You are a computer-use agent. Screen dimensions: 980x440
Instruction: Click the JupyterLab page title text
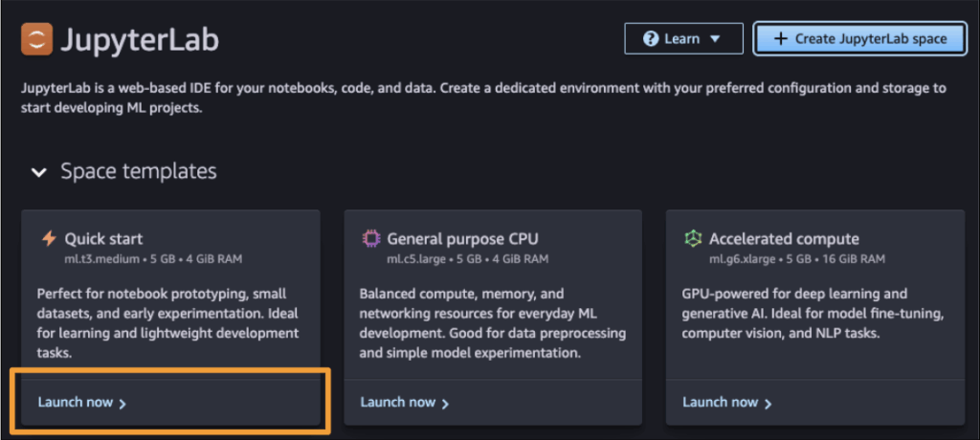(140, 40)
